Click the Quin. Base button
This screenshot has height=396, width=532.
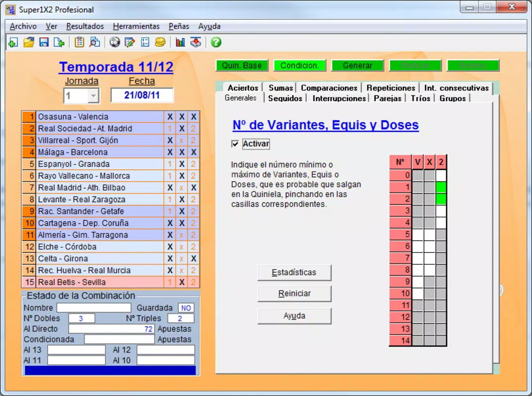pos(242,65)
